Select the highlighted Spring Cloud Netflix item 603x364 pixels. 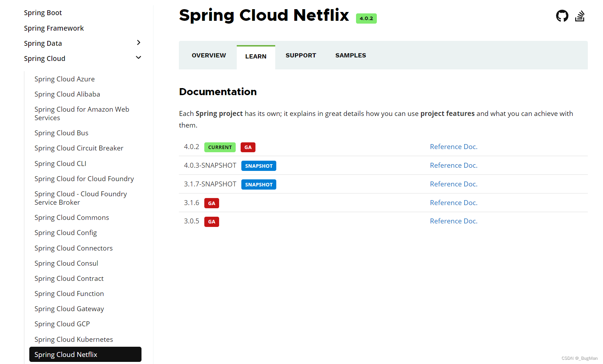pyautogui.click(x=85, y=354)
